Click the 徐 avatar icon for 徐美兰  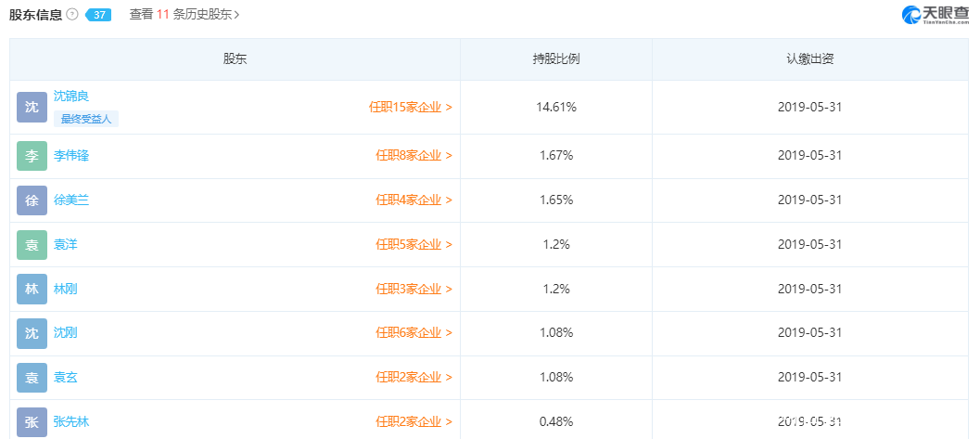pyautogui.click(x=32, y=200)
